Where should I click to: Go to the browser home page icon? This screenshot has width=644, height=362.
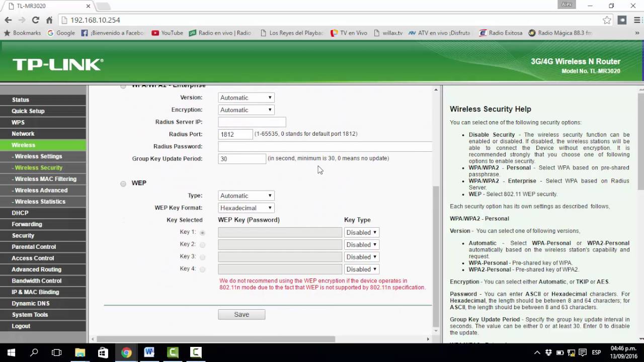[49, 20]
